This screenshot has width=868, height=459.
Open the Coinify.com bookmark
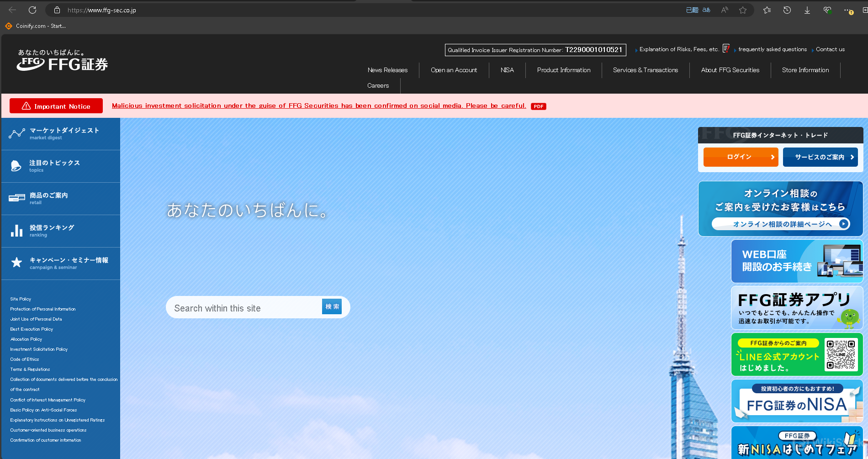click(36, 26)
